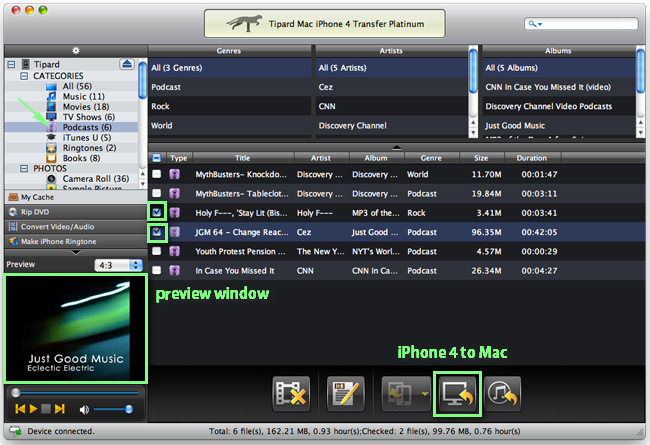
Task: Select Camera Roll (36) under Photos
Action: (x=96, y=179)
